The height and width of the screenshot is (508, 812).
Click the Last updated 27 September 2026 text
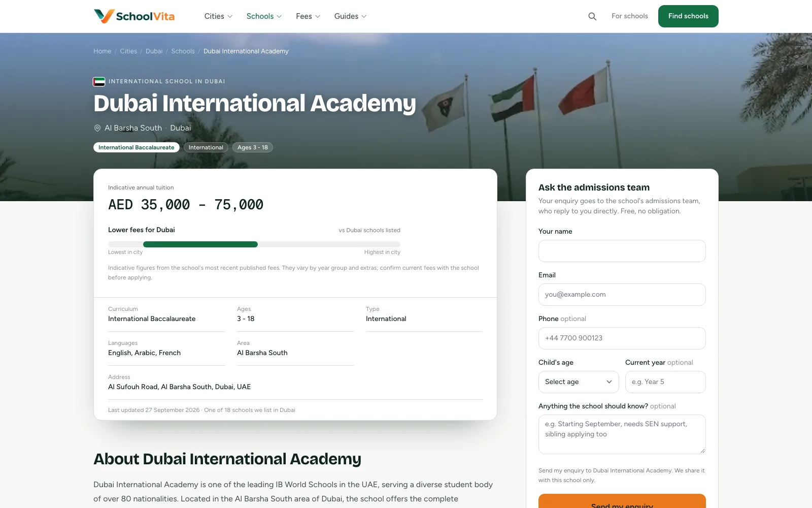coord(154,410)
